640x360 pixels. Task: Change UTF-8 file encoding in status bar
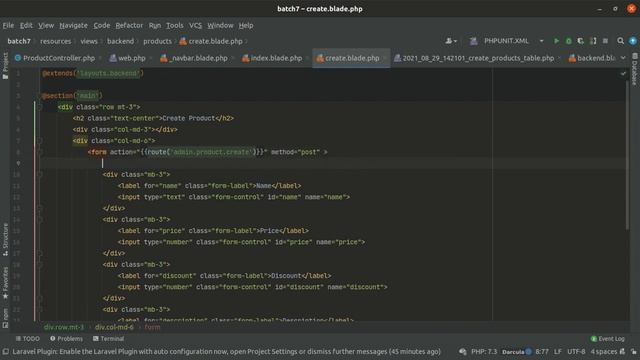point(576,351)
